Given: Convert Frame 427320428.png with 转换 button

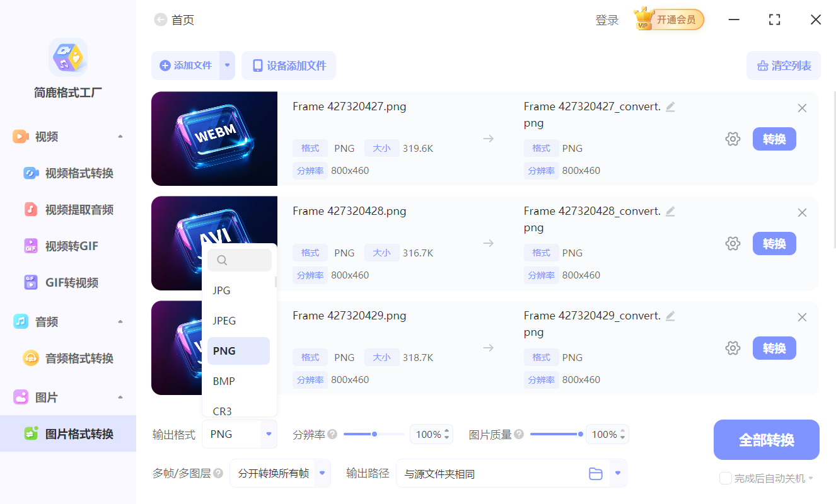Looking at the screenshot, I should (x=774, y=244).
